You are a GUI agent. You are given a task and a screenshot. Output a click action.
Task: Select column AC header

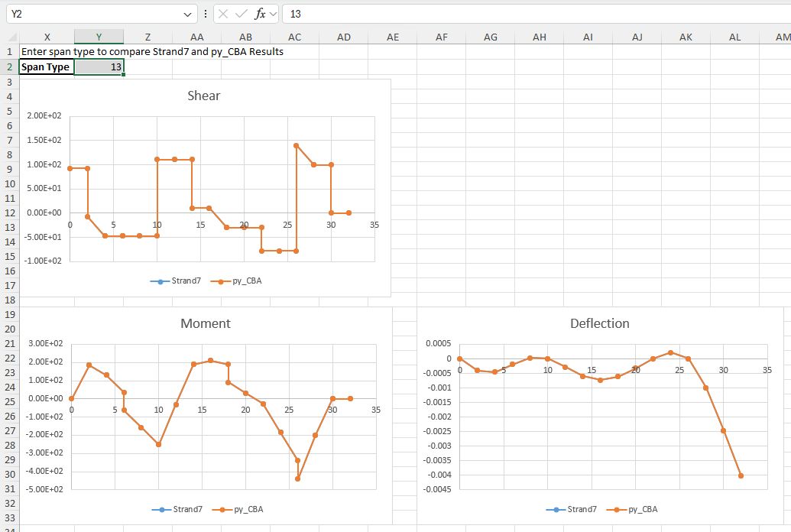(295, 37)
